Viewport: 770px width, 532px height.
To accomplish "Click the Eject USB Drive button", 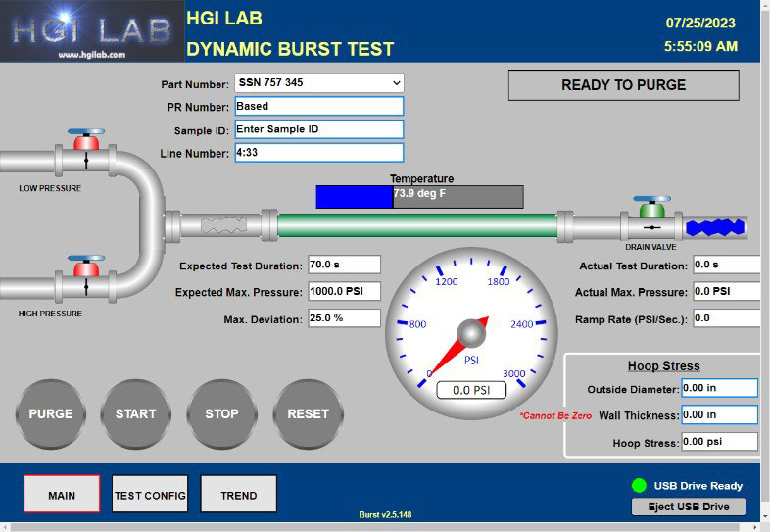I will (x=689, y=507).
